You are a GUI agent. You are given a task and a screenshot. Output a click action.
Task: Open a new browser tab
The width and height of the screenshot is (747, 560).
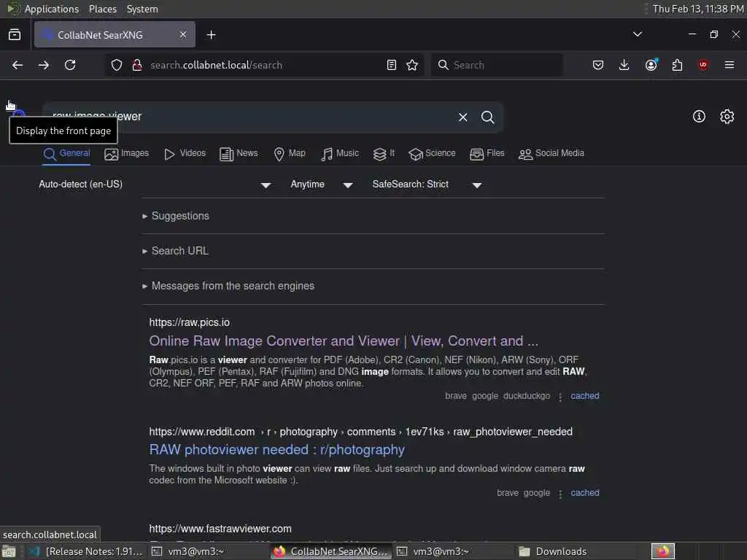point(212,35)
